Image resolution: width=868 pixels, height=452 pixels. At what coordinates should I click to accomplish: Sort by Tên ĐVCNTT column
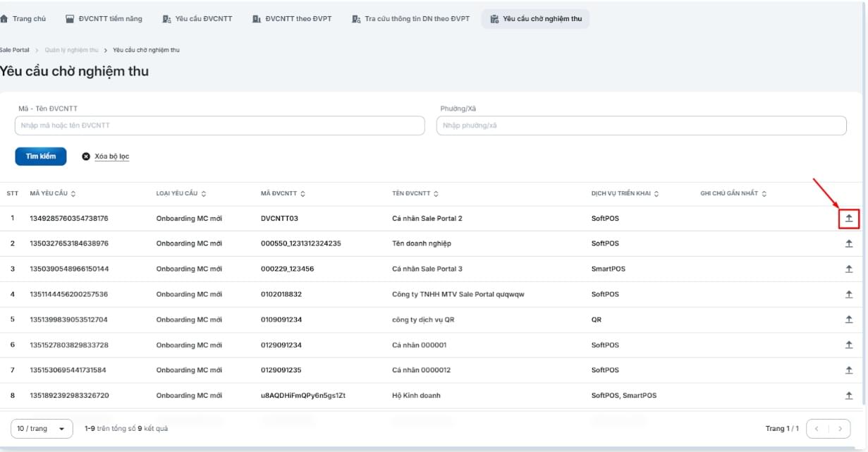coord(436,194)
